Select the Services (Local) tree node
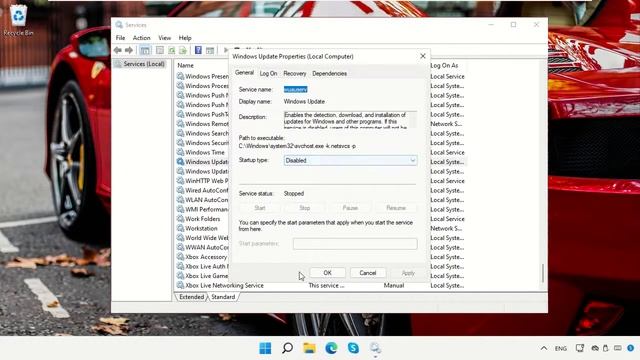 pos(140,64)
